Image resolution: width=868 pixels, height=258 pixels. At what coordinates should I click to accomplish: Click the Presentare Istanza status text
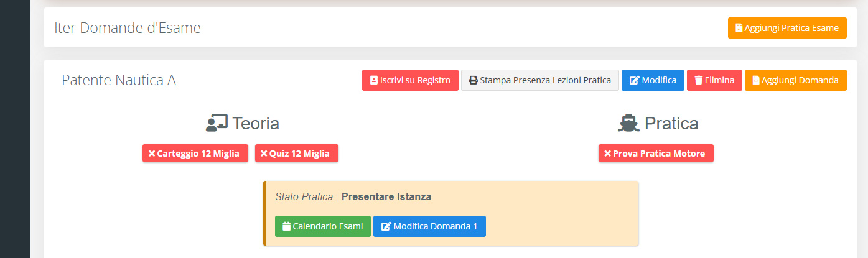tap(386, 196)
